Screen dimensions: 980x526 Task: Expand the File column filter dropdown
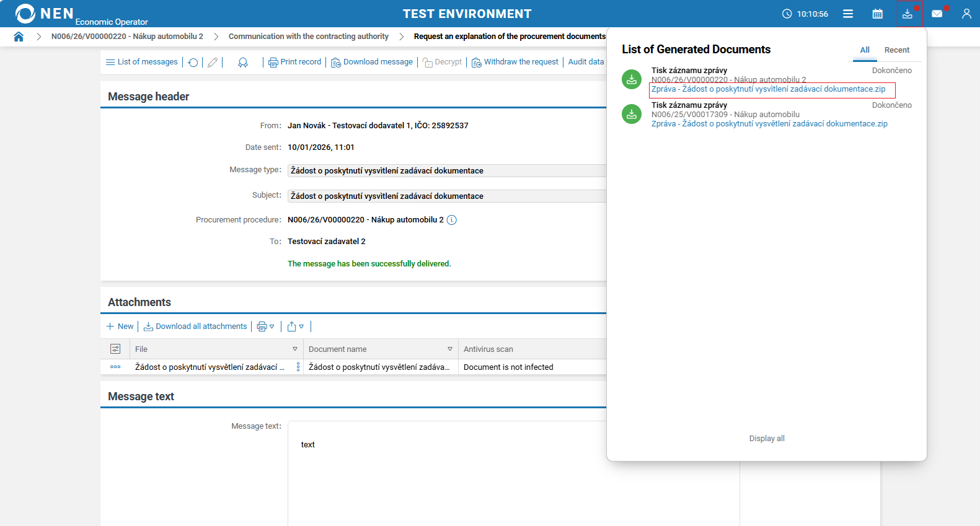[295, 349]
